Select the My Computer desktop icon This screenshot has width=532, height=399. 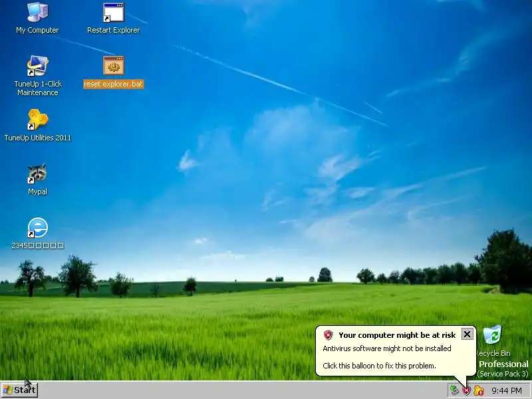(37, 13)
